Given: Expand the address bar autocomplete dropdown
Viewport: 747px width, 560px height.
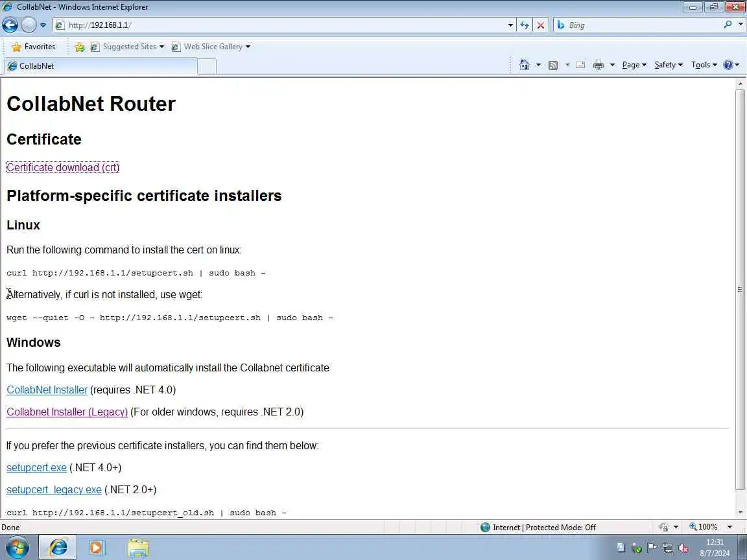Looking at the screenshot, I should coord(511,25).
